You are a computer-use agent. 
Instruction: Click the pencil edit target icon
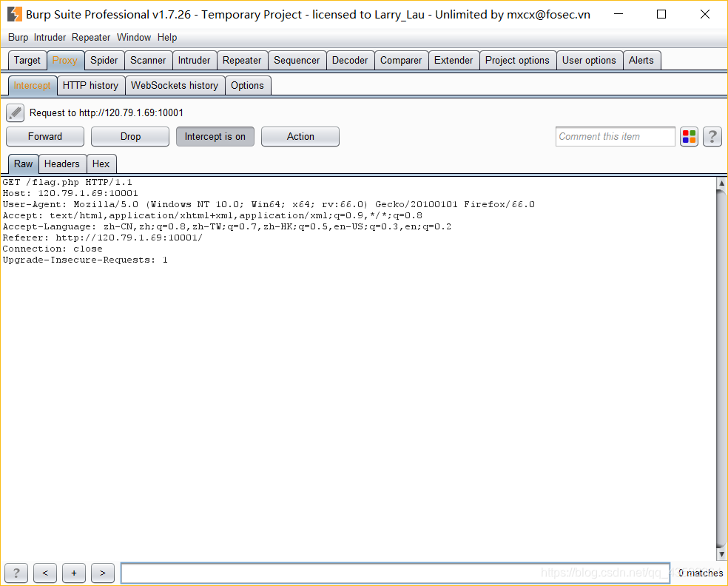tap(15, 113)
